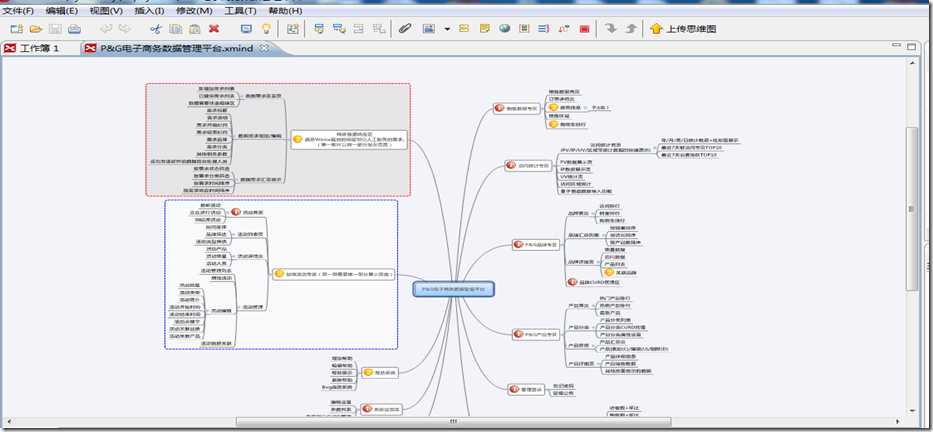Click the scissors cut icon
The width and height of the screenshot is (933, 432).
[156, 29]
